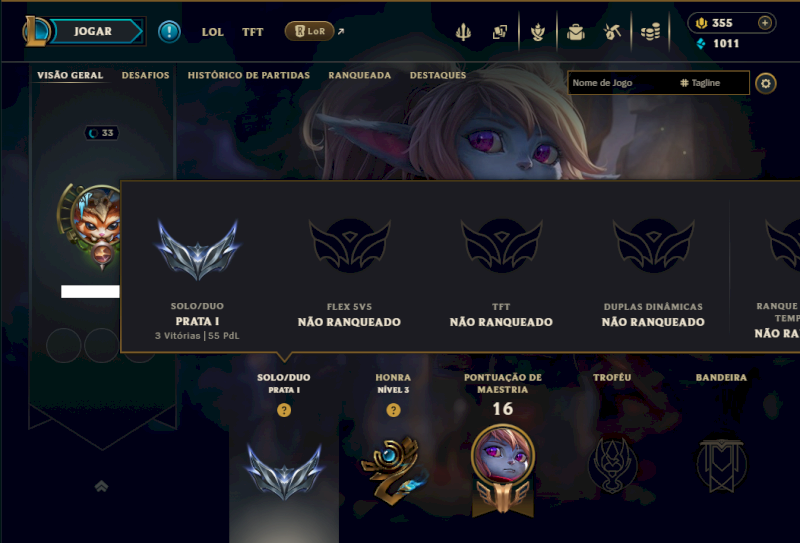
Task: Open the Collection cards icon
Action: pos(499,32)
